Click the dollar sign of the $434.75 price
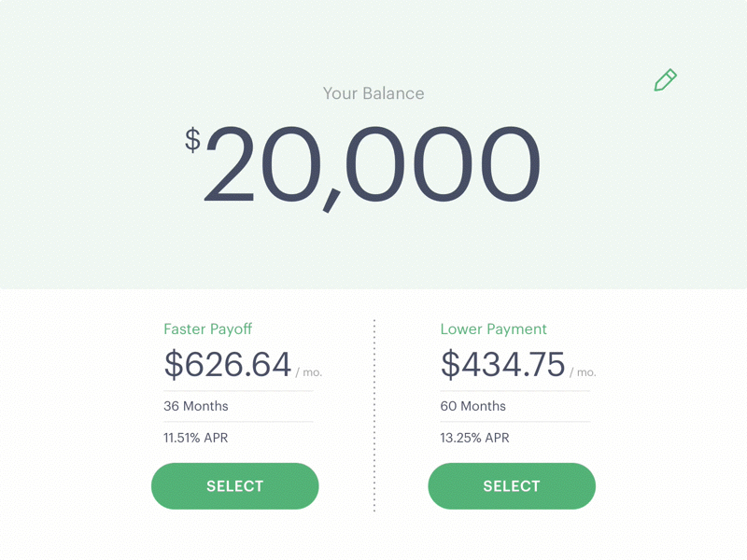 coord(450,364)
